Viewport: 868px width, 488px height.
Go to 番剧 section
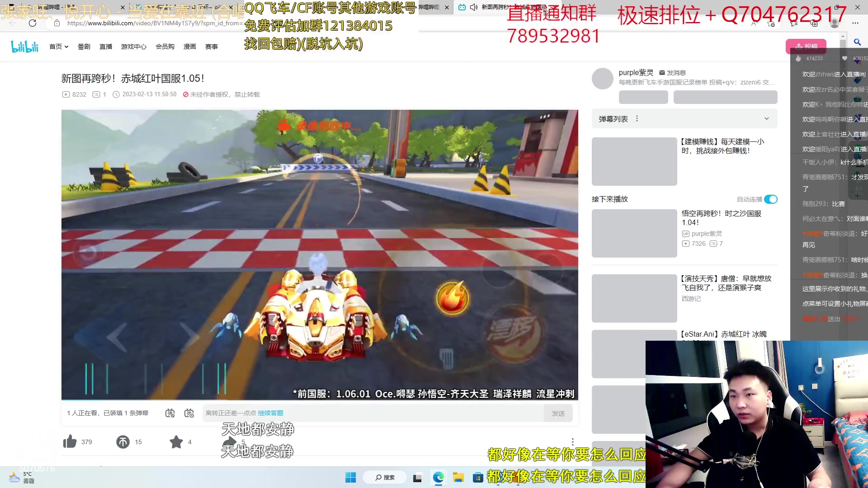click(84, 47)
